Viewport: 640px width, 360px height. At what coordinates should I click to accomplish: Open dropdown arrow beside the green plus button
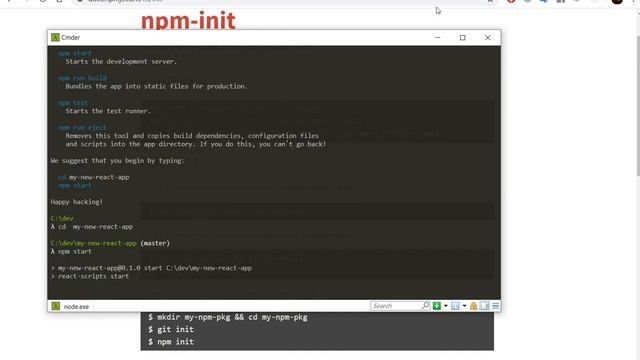point(446,306)
